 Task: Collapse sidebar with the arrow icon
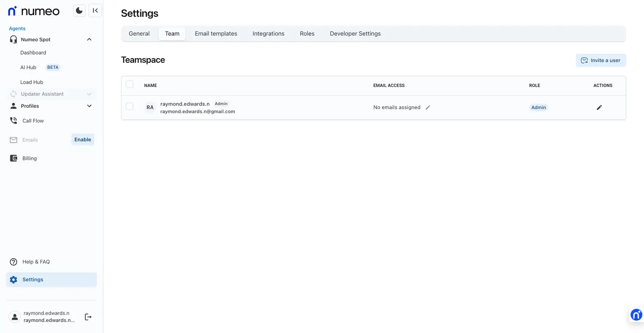tap(95, 11)
